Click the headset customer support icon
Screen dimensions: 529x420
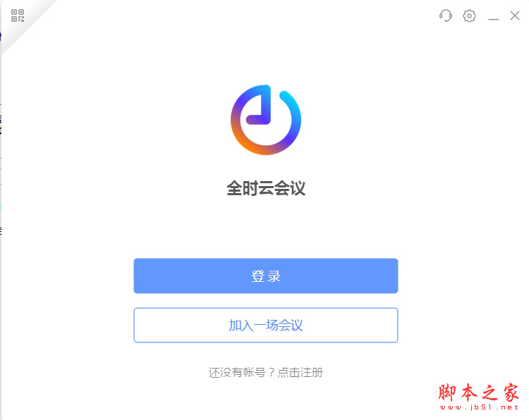pyautogui.click(x=445, y=16)
